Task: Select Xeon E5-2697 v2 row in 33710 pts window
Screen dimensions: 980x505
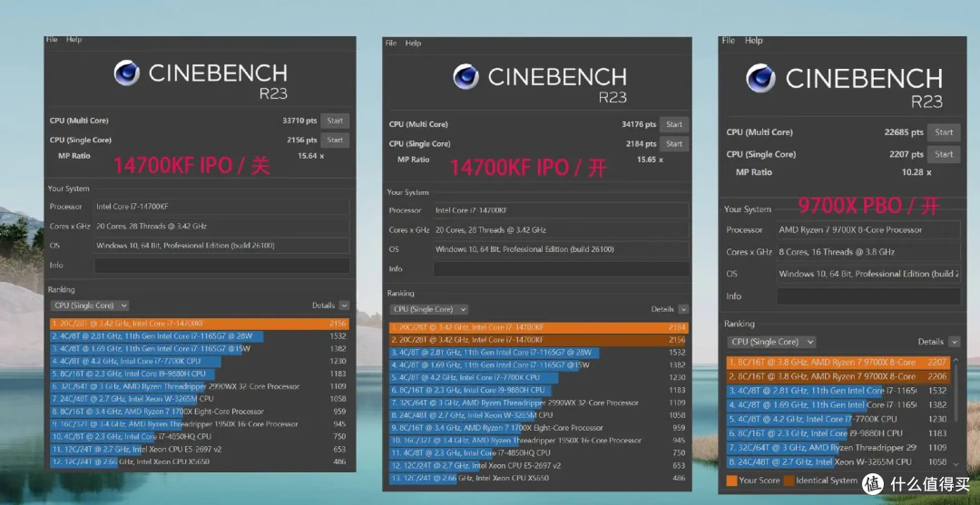Action: pos(200,449)
